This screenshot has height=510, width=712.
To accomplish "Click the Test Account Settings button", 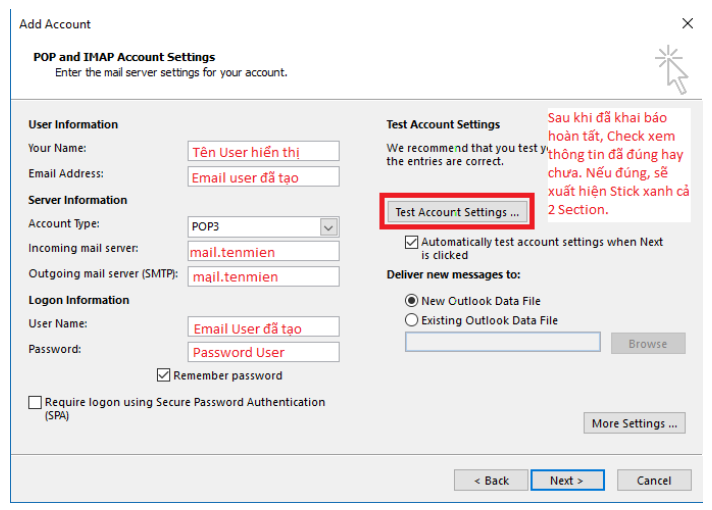I will tap(457, 212).
